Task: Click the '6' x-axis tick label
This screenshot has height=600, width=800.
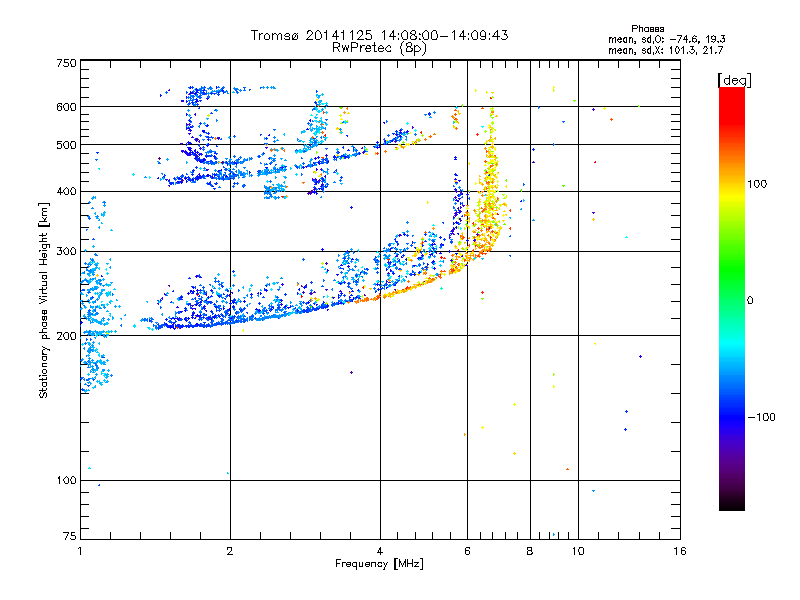Action: pyautogui.click(x=467, y=551)
